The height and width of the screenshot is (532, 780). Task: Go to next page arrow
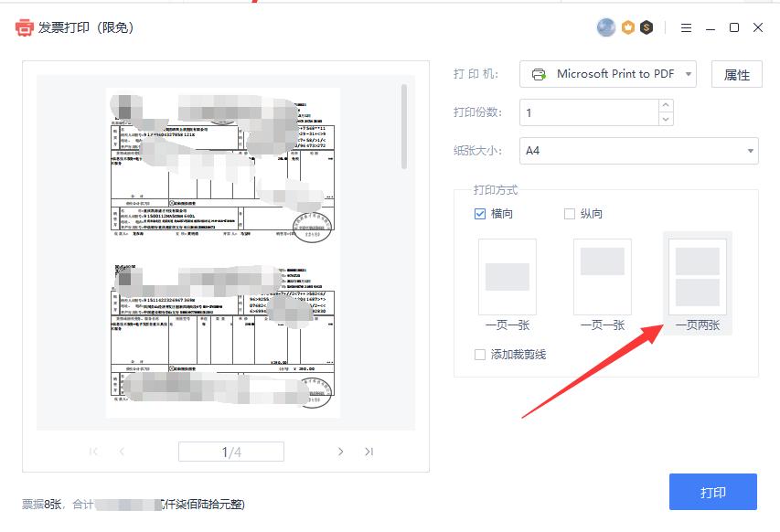341,451
